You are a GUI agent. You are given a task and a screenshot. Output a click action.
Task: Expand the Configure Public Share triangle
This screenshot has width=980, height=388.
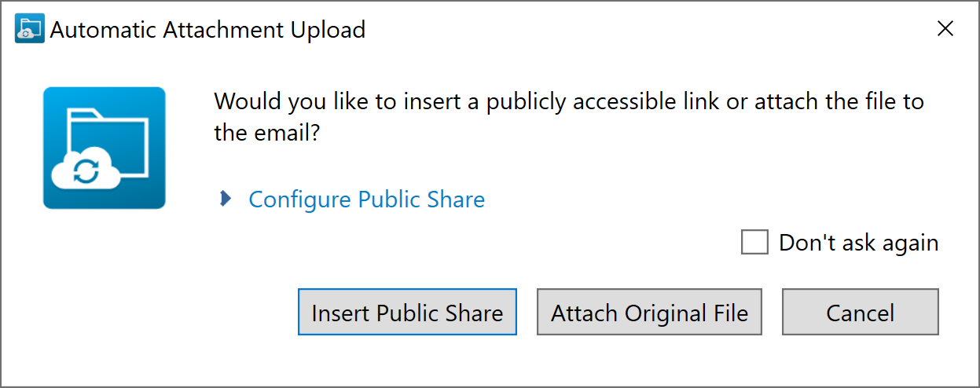pos(226,199)
